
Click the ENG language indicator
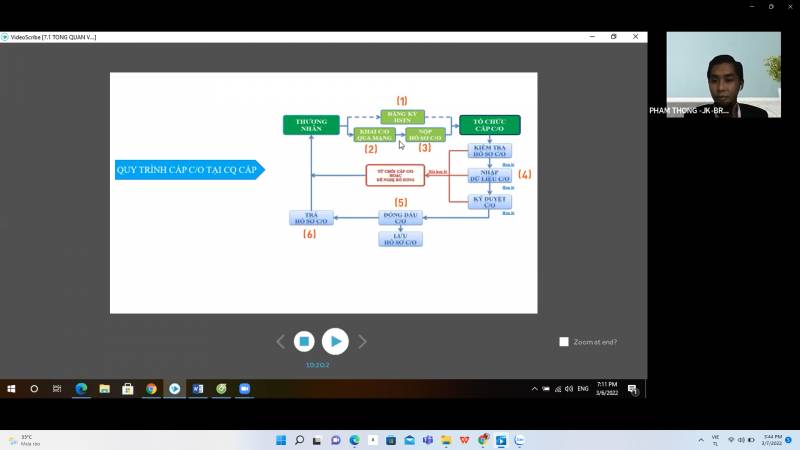click(x=583, y=388)
